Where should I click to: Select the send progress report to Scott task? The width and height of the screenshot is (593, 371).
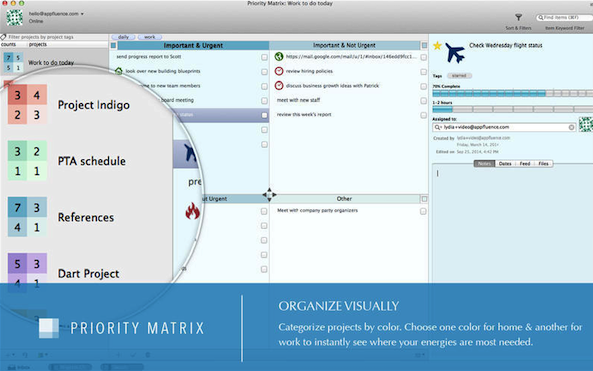pos(149,57)
